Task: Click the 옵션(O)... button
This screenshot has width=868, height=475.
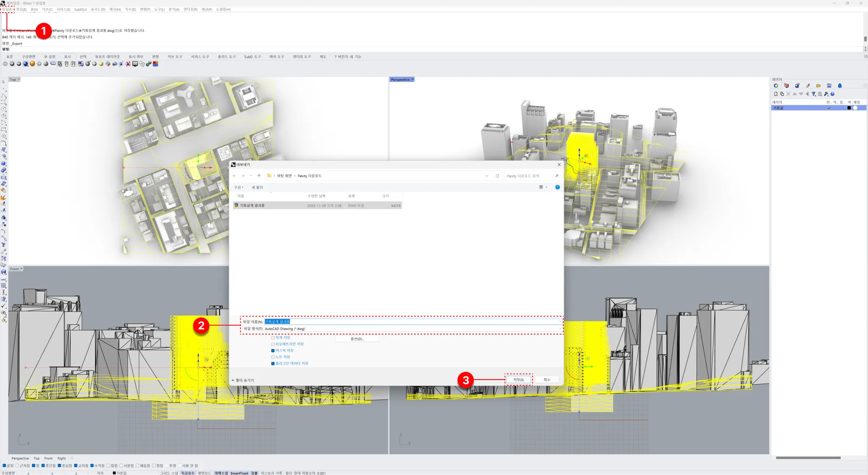Action: tap(357, 339)
